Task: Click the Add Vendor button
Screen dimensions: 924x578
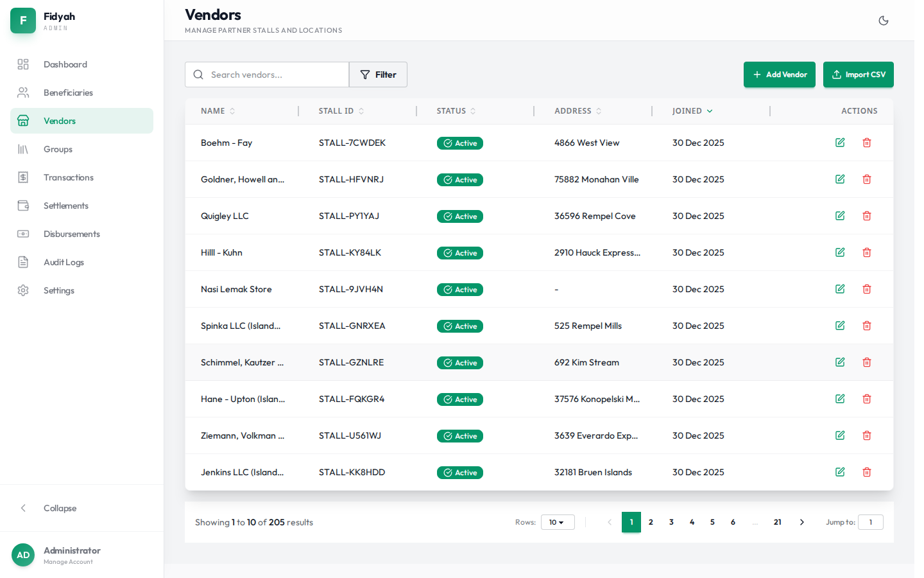Action: click(779, 74)
